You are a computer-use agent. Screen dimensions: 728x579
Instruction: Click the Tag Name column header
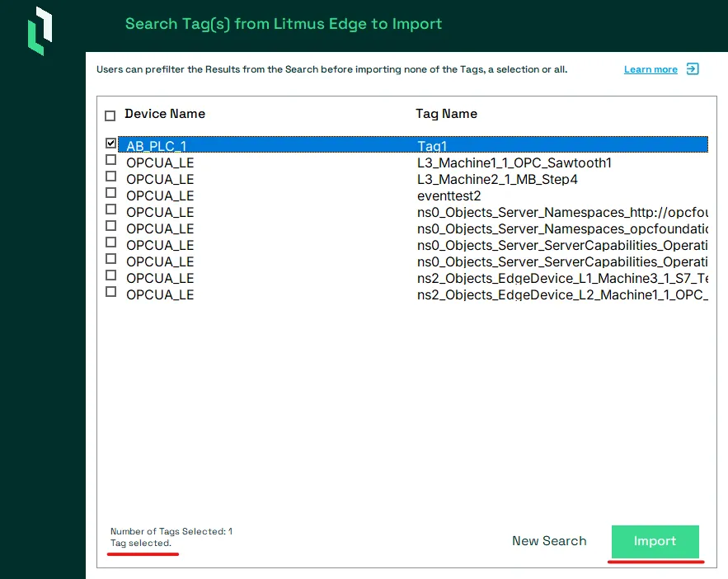pos(446,114)
